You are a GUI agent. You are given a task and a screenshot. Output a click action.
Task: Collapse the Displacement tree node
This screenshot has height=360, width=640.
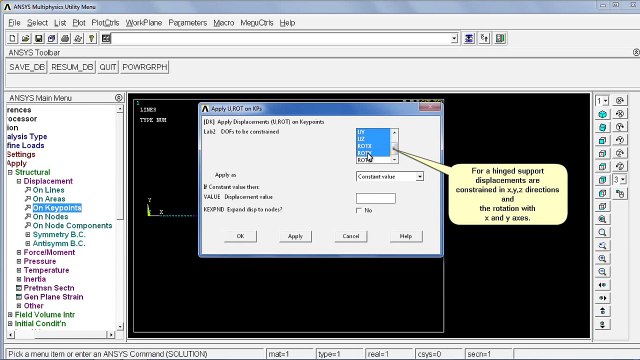pos(19,181)
